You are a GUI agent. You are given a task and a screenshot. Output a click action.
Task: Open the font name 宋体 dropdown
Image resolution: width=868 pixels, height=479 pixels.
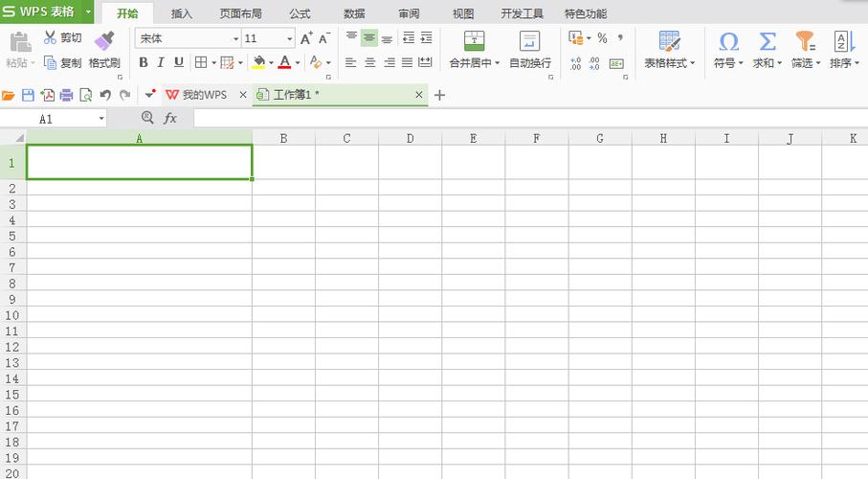point(235,39)
